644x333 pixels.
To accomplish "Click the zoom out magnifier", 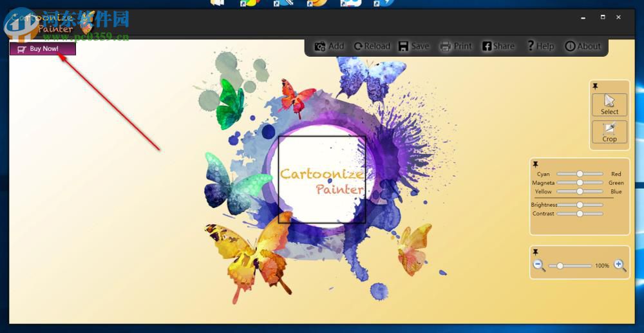I will pyautogui.click(x=539, y=265).
